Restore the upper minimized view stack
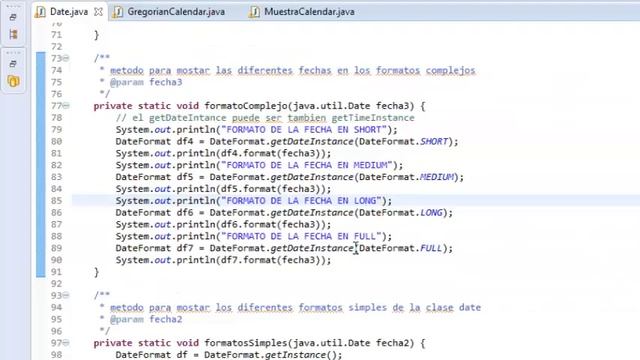640x360 pixels. tap(13, 17)
